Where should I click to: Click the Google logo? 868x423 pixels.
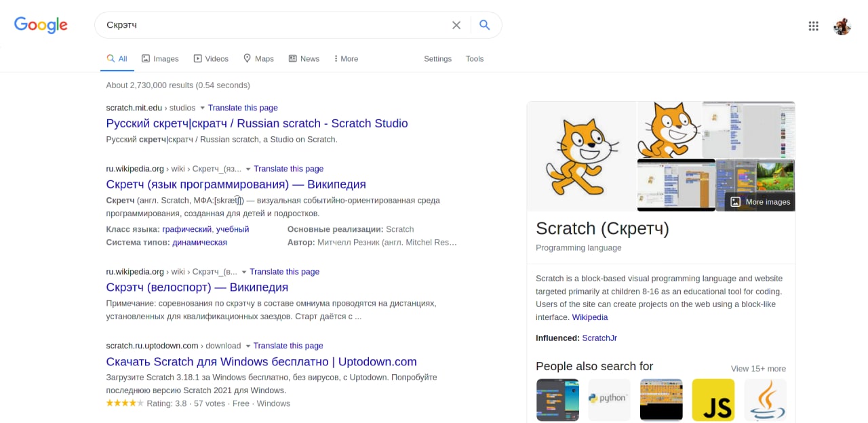click(x=41, y=25)
